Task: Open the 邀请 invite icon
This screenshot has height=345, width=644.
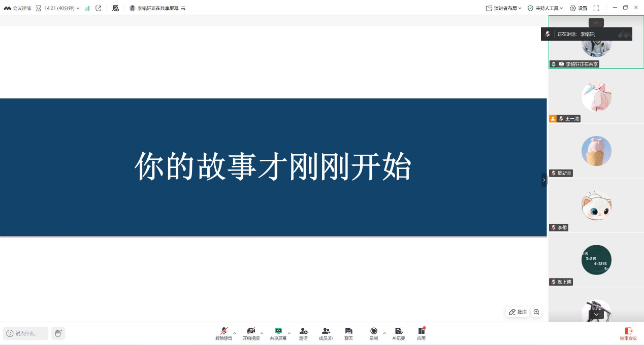Action: (303, 333)
